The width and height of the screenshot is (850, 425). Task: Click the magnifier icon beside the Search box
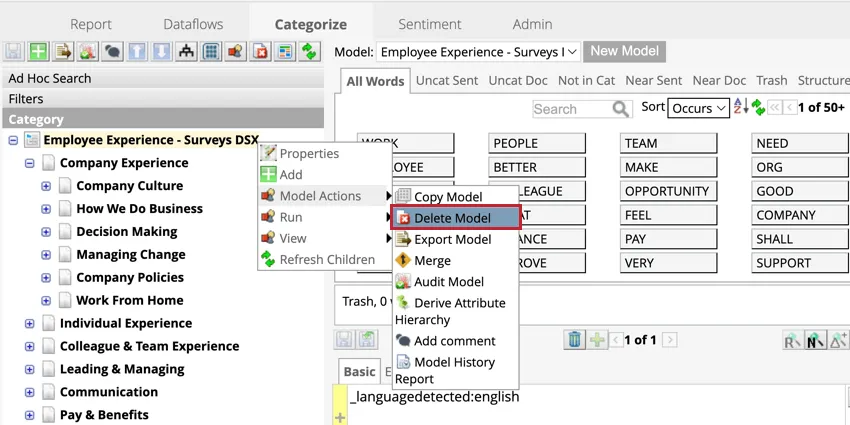(x=620, y=109)
